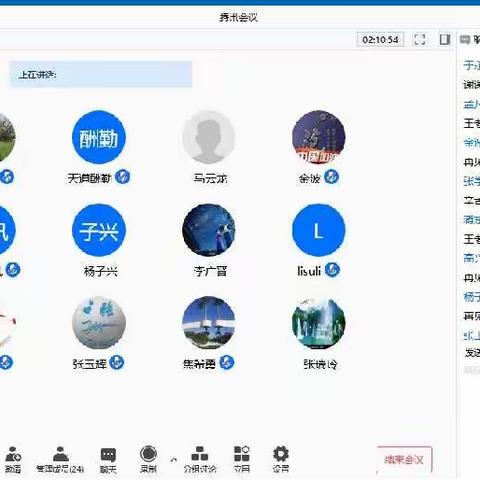
Task: Click the name 天镇酬勤
Action: [89, 178]
